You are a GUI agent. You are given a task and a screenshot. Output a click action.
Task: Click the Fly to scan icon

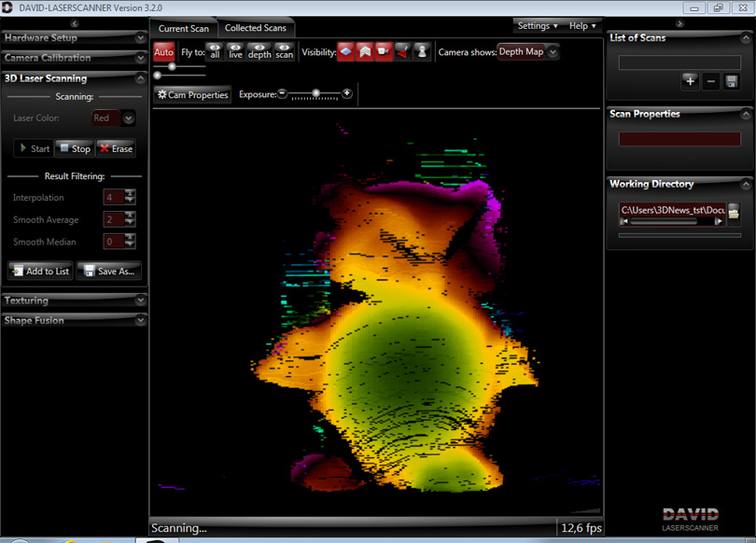[284, 51]
